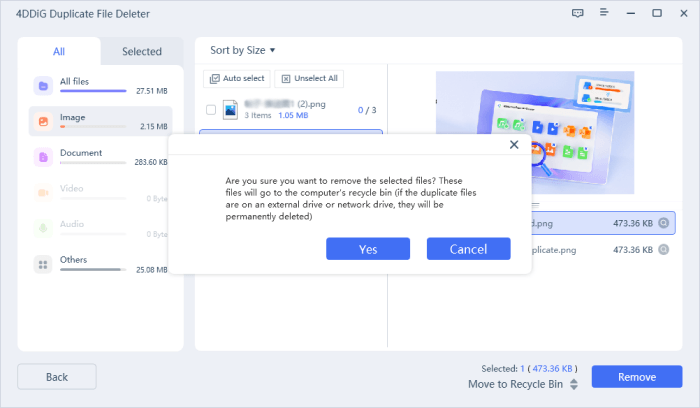Image resolution: width=700 pixels, height=408 pixels.
Task: Select the Document category
Action: click(x=100, y=157)
